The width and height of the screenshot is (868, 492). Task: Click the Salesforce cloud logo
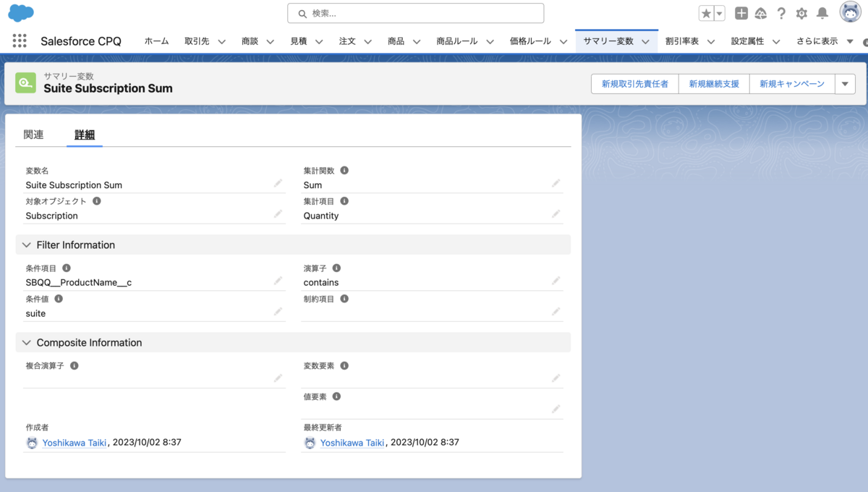click(x=20, y=13)
